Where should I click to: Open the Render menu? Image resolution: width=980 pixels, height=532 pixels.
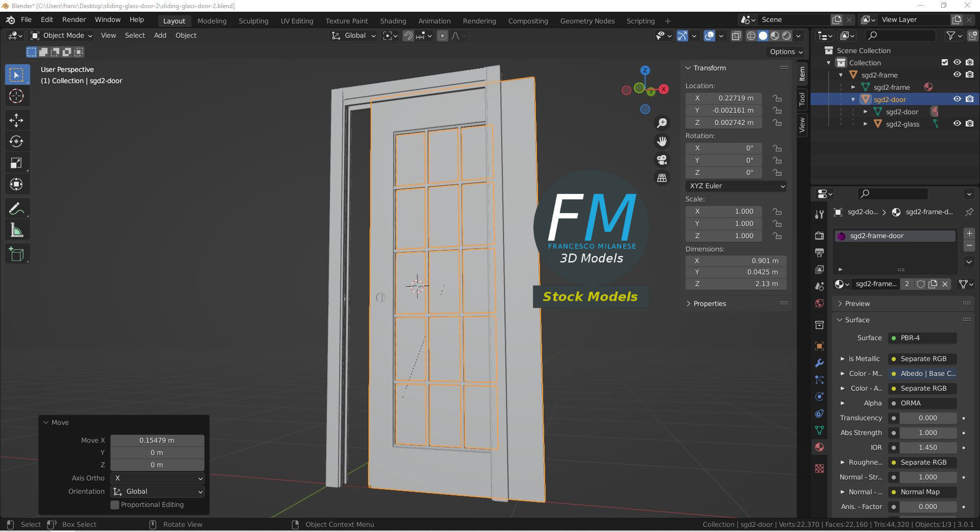[x=74, y=19]
